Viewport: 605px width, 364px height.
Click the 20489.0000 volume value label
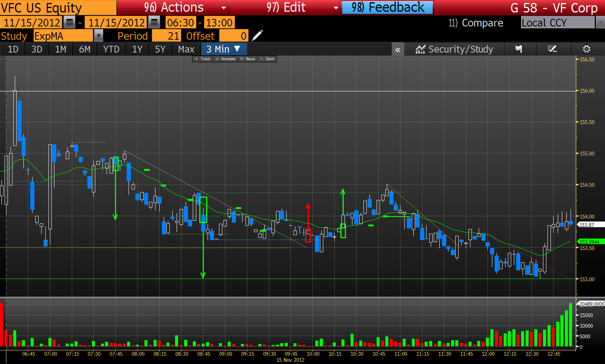tap(592, 304)
